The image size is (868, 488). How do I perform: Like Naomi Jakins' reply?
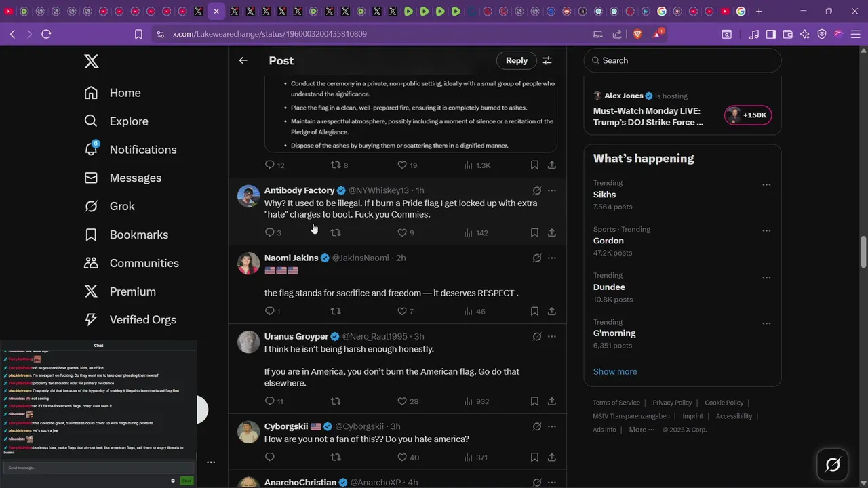(x=406, y=311)
